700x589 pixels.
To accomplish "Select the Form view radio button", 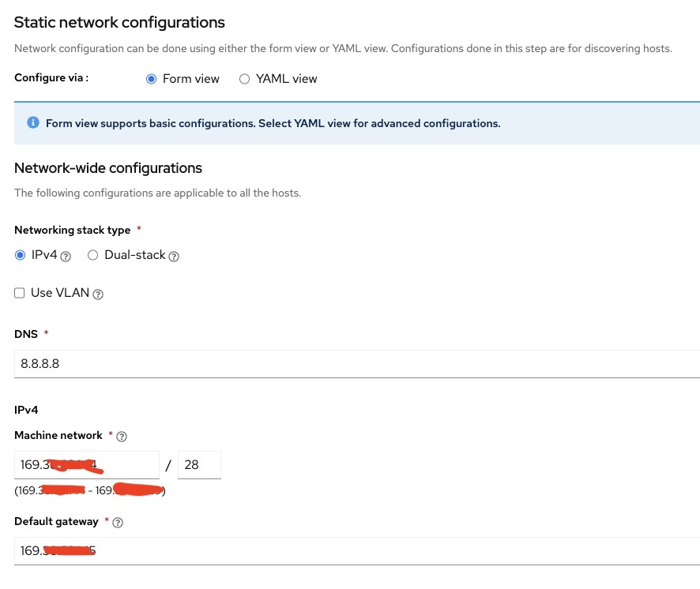I will click(x=151, y=79).
